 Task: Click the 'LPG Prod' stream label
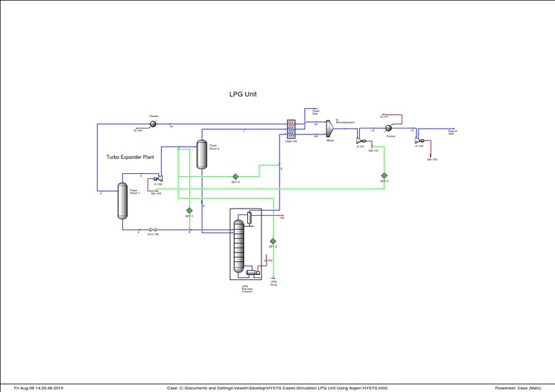pyautogui.click(x=274, y=283)
